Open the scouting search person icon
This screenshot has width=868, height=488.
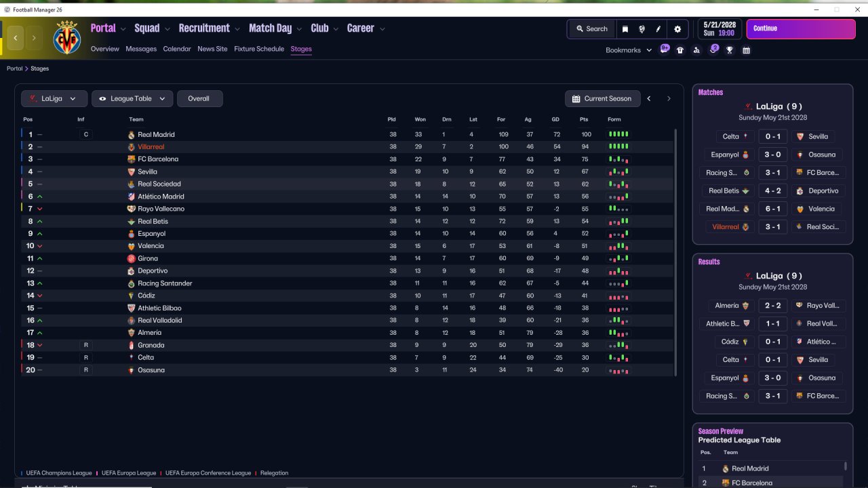696,50
